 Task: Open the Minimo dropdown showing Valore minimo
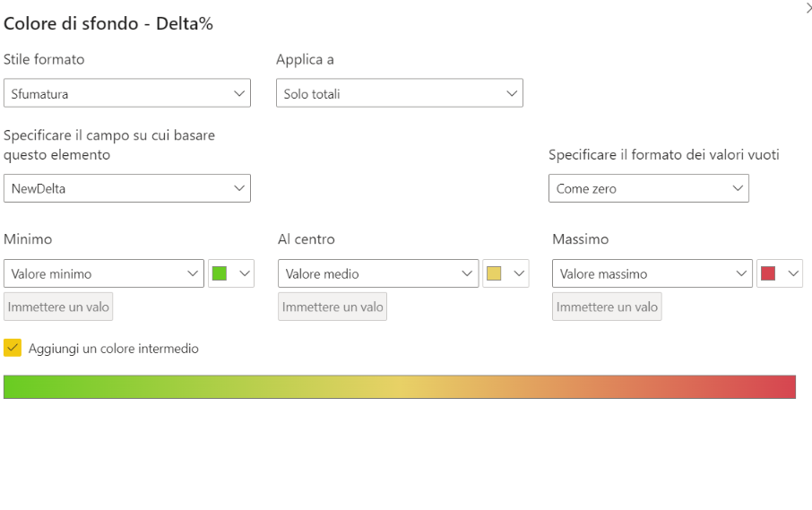[104, 273]
